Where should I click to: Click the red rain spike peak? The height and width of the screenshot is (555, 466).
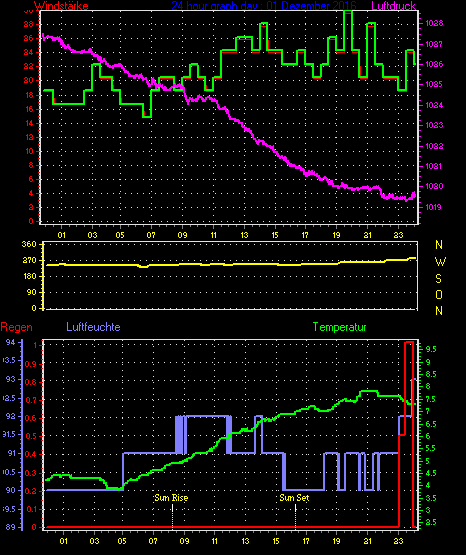[x=409, y=342]
